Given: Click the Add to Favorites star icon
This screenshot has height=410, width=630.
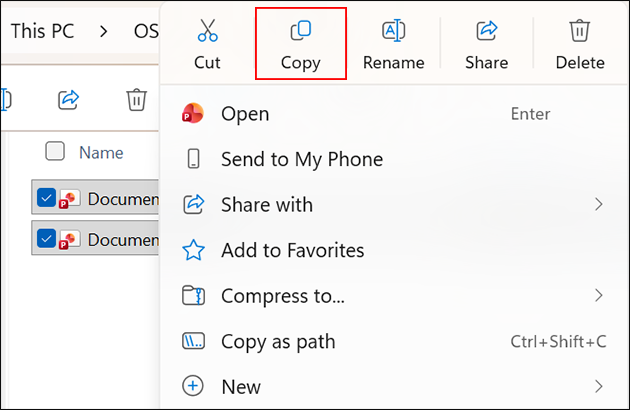Looking at the screenshot, I should [x=193, y=250].
